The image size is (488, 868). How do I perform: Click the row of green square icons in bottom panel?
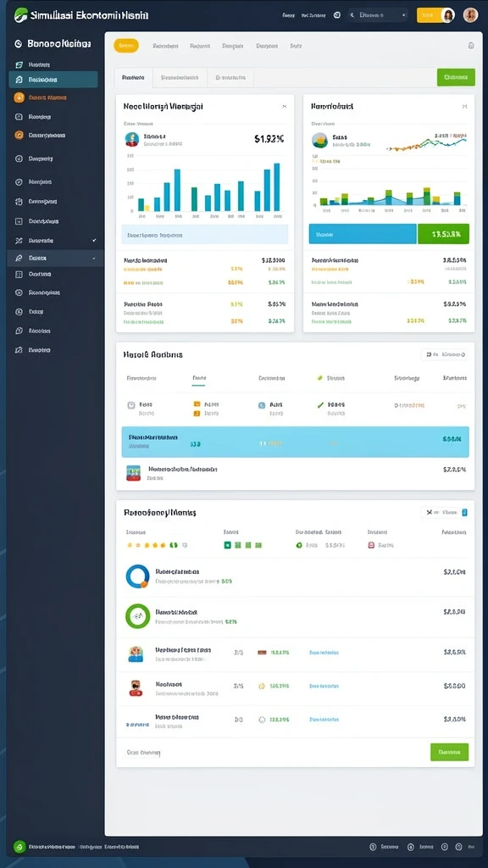pyautogui.click(x=243, y=545)
